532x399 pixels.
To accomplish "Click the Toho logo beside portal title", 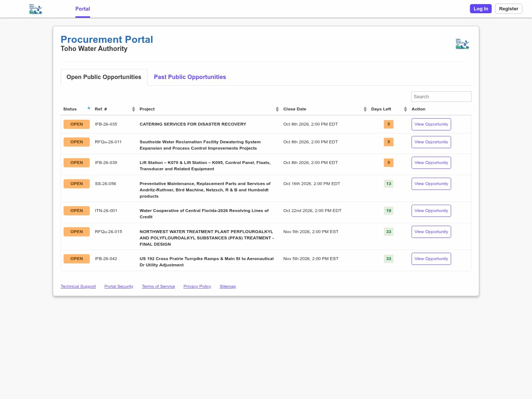I will tap(462, 44).
